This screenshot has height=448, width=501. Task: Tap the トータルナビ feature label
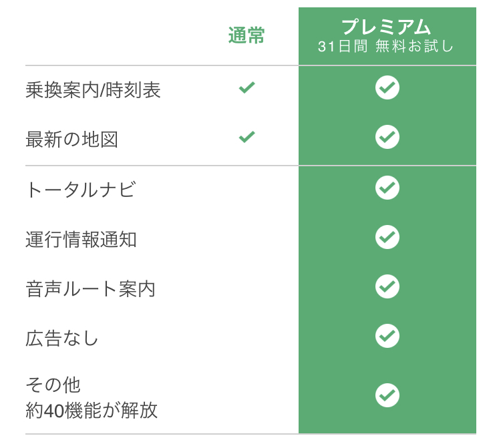coord(80,190)
